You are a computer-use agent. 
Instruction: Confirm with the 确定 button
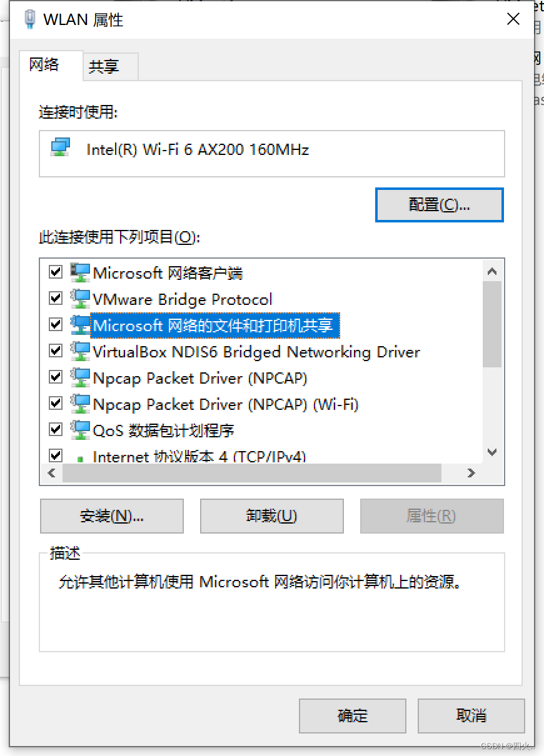[353, 715]
